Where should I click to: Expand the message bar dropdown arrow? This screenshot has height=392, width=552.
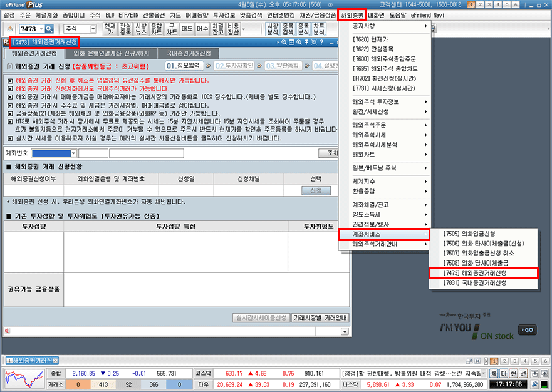click(345, 331)
